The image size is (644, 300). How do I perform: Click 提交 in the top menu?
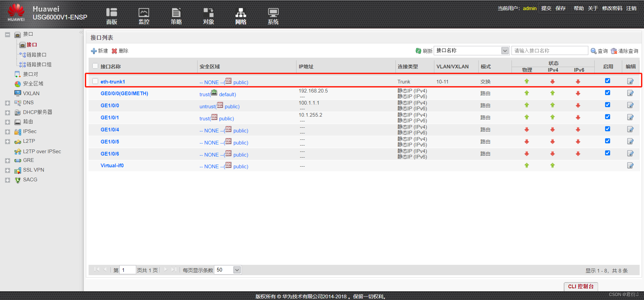(546, 8)
